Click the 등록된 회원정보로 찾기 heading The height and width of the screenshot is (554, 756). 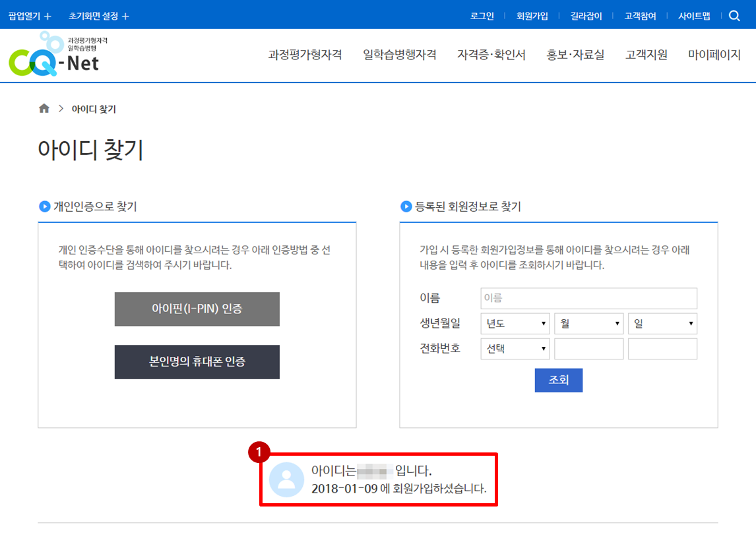coord(468,206)
